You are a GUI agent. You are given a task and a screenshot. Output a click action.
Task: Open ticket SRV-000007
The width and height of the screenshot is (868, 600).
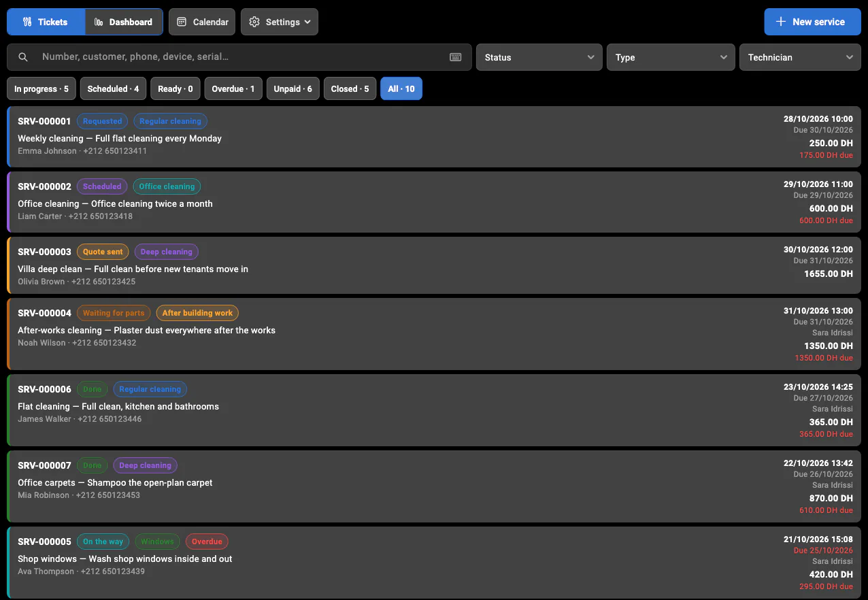[x=434, y=486]
